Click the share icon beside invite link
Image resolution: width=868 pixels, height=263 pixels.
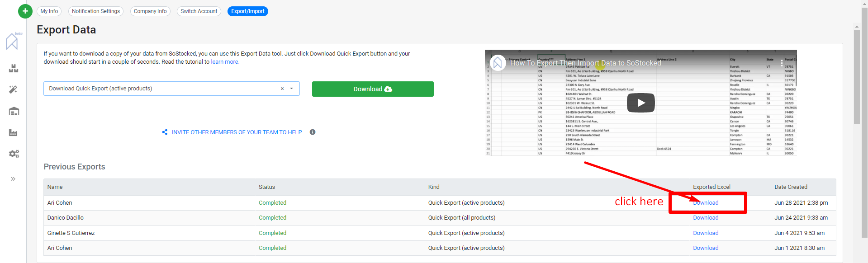[x=165, y=132]
